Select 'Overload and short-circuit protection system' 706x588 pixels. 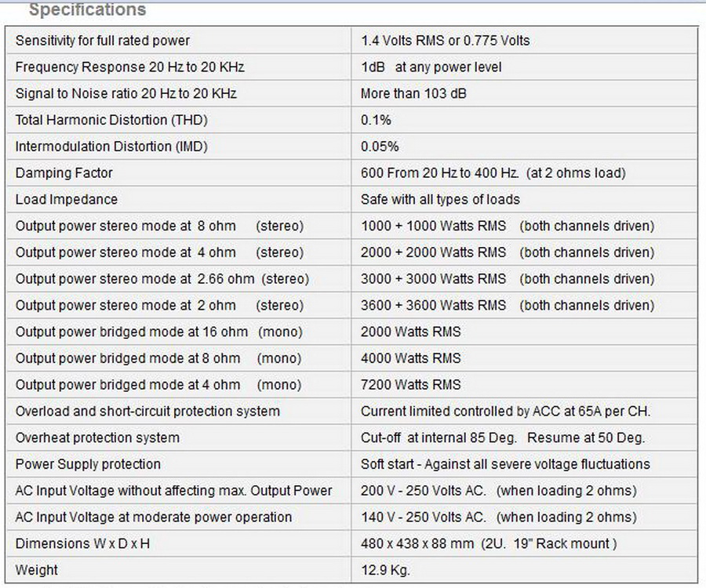point(147,412)
